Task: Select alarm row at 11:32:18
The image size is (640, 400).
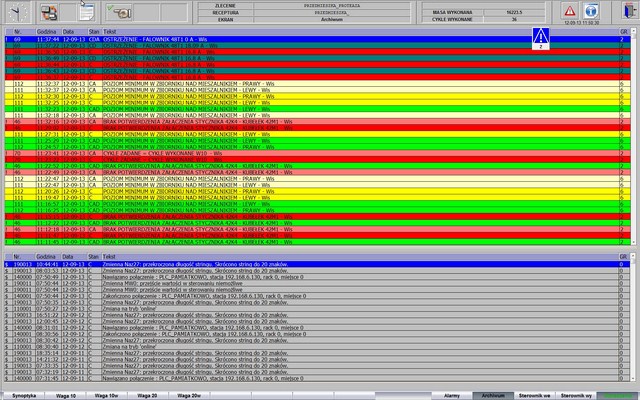Action: coord(318,115)
